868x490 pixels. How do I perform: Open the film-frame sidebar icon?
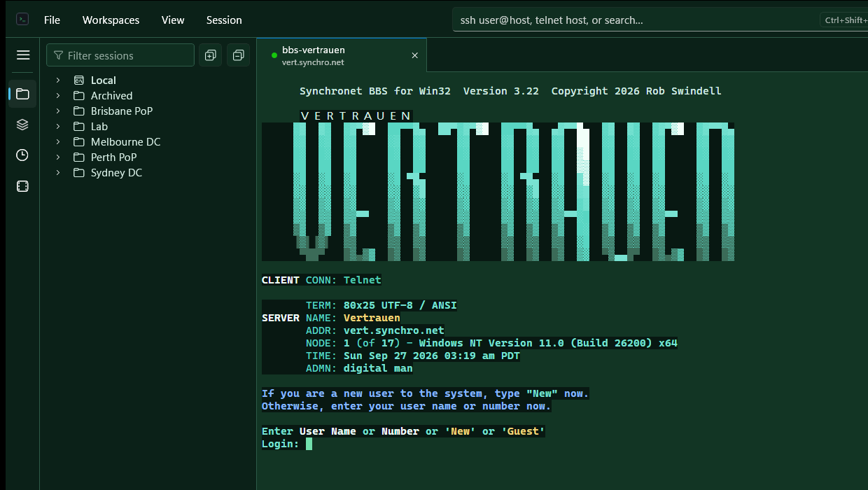22,186
